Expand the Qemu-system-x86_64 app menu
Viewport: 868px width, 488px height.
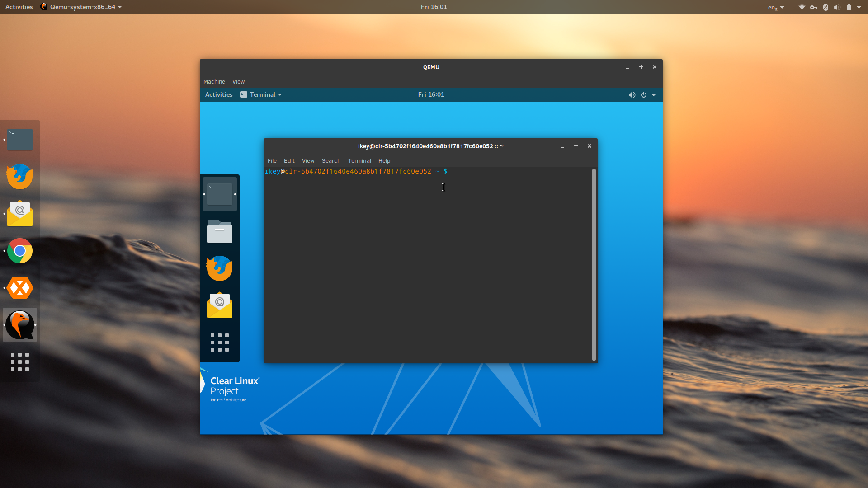(x=81, y=7)
